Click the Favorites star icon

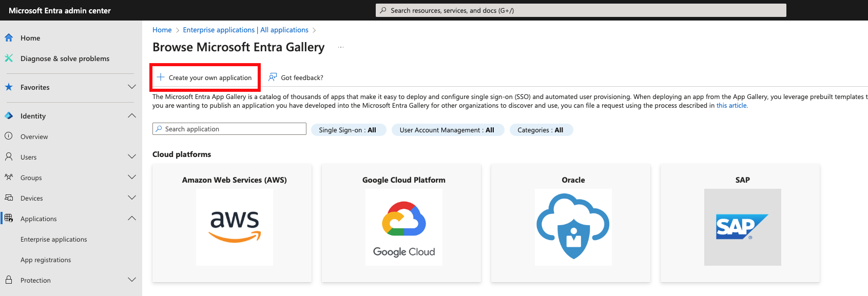point(9,87)
